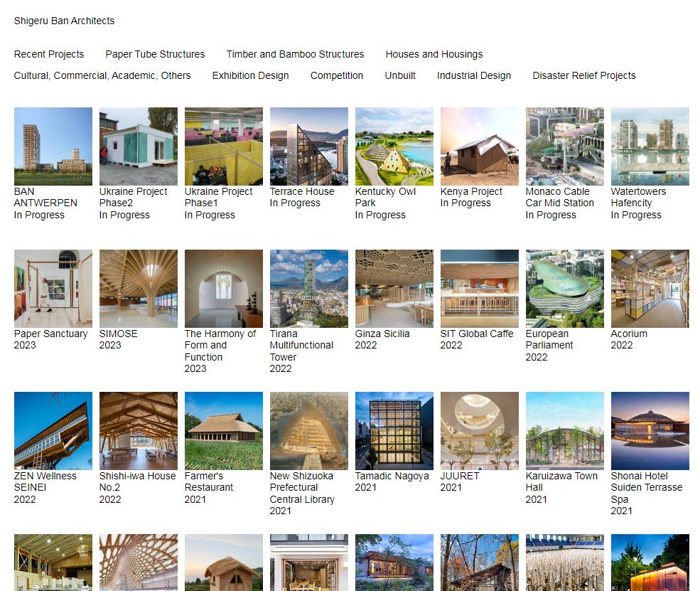Screen dimensions: 700x591
Task: View SIT Global Caffe thumbnail
Action: click(x=480, y=289)
